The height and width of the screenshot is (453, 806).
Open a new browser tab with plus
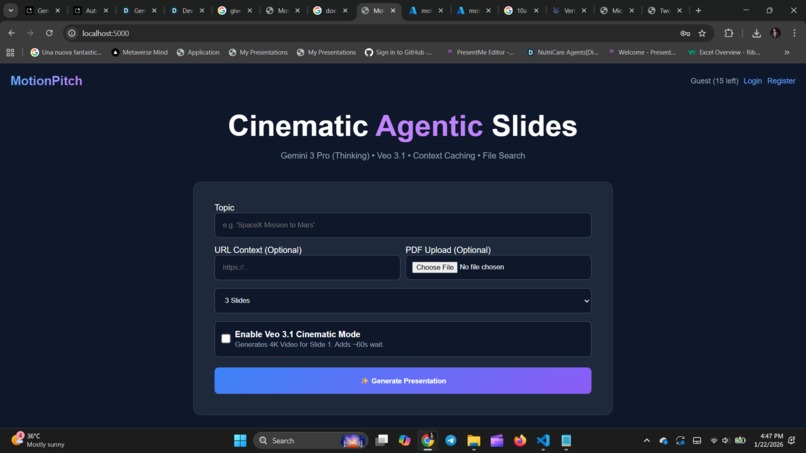pos(698,10)
